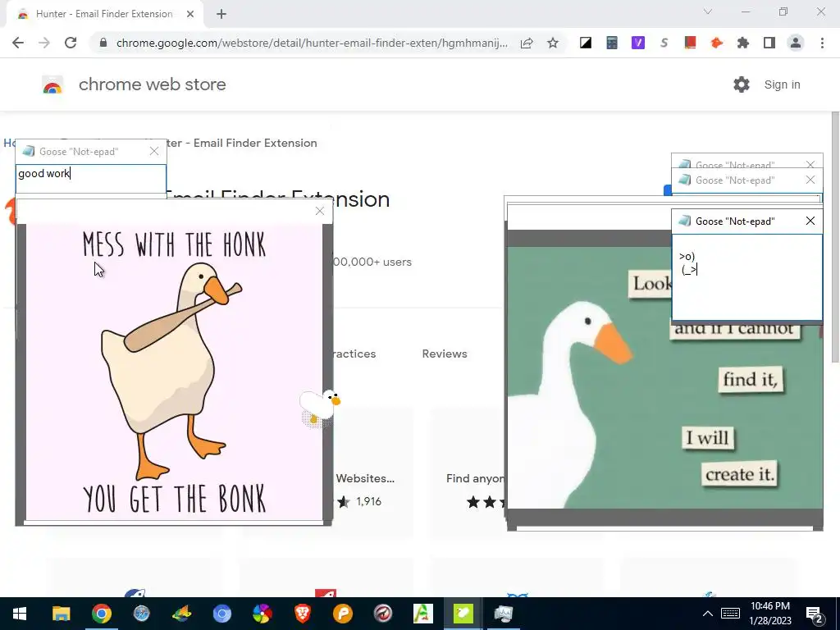Click the green goose poem image

coord(664,377)
